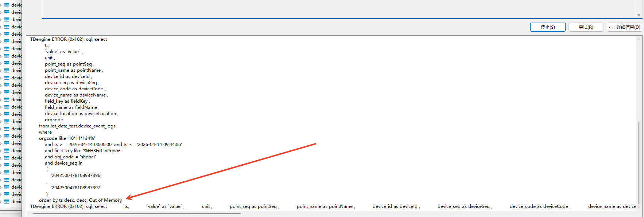
Task: Expand the topmost tree item's arrow
Action: click(x=1, y=5)
